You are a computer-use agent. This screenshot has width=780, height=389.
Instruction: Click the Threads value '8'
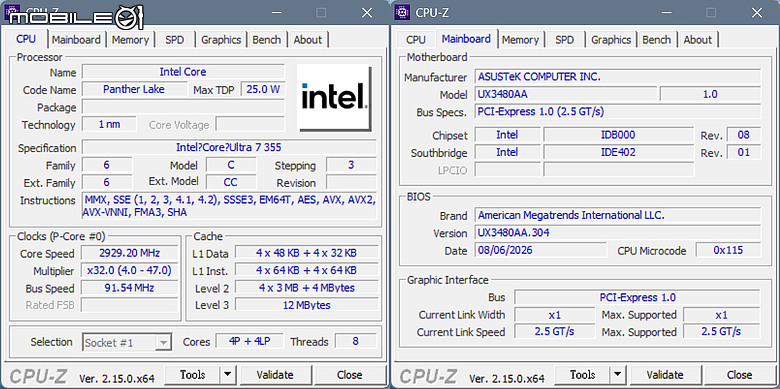point(355,341)
